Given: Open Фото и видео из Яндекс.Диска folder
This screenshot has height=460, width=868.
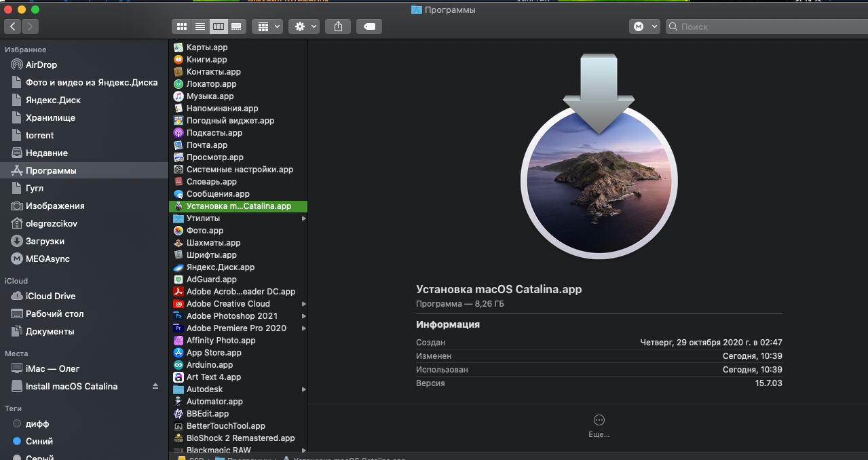Looking at the screenshot, I should (83, 82).
